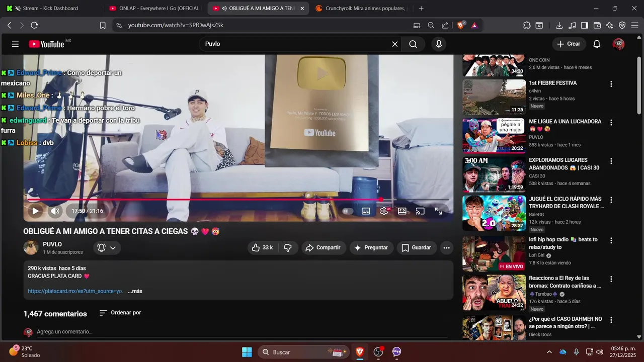644x362 pixels.
Task: Open Brave Wallet icon
Action: pos(597,25)
